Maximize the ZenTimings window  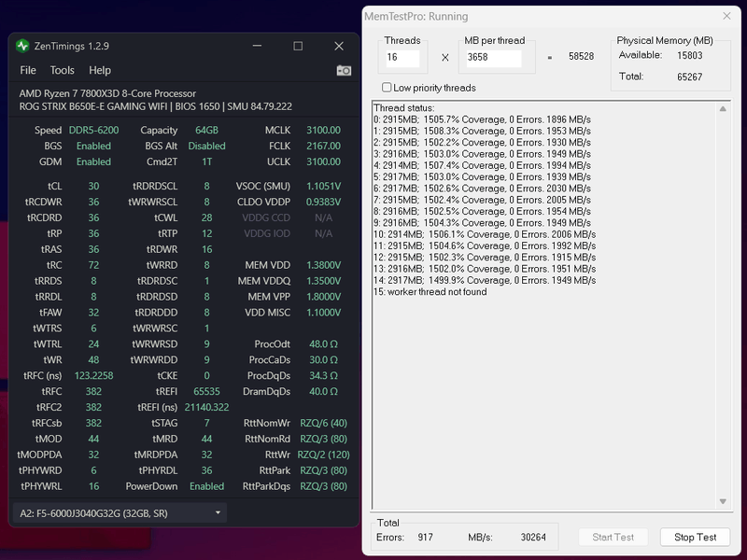298,46
